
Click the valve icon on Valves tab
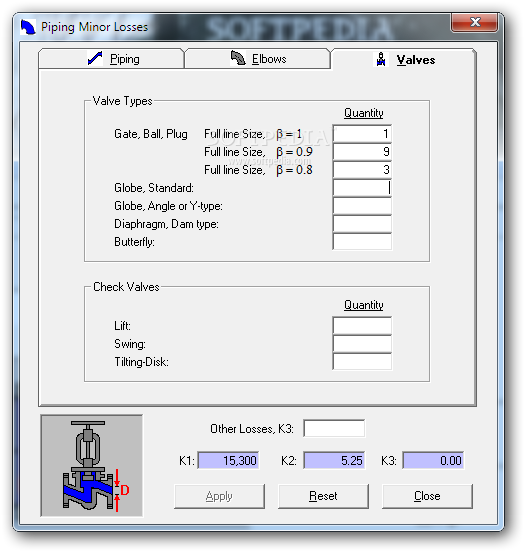click(x=381, y=59)
